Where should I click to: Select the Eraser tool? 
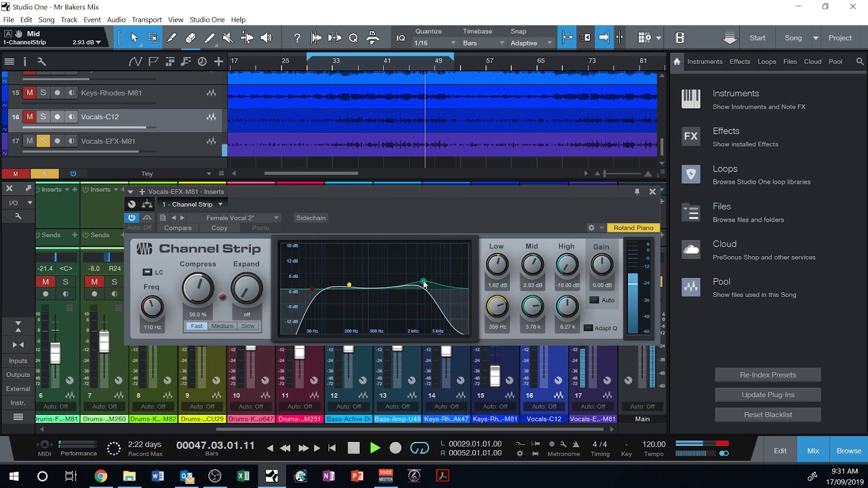tap(191, 38)
